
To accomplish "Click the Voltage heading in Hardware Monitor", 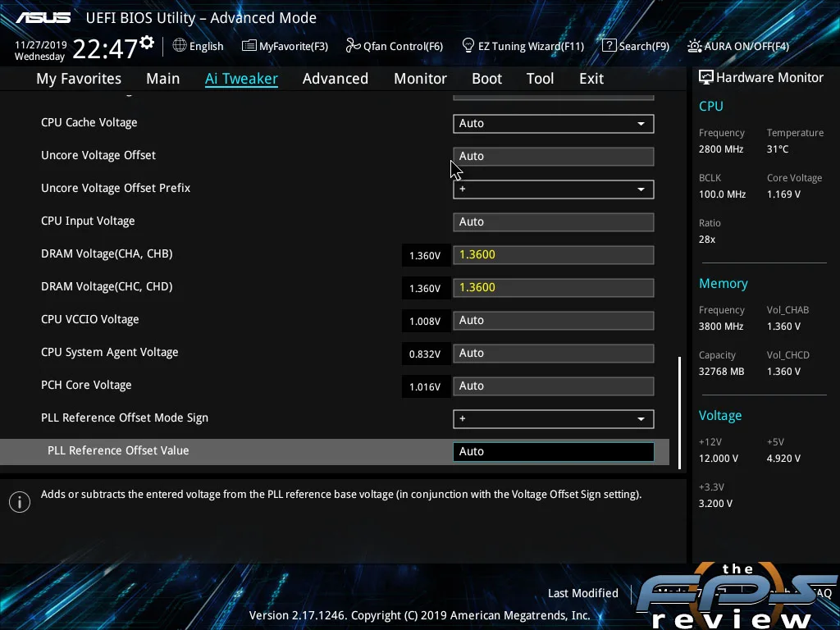I will coord(720,416).
